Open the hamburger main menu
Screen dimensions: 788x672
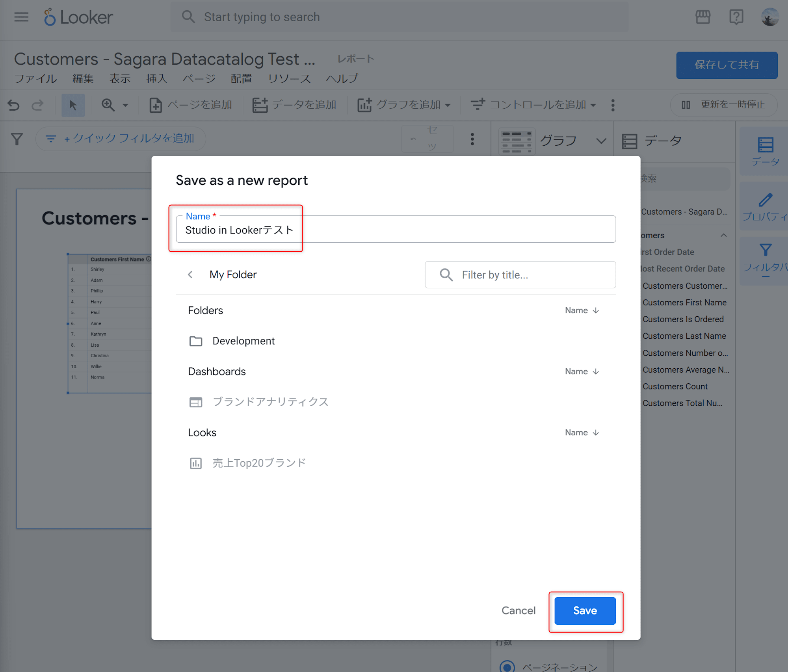coord(21,17)
